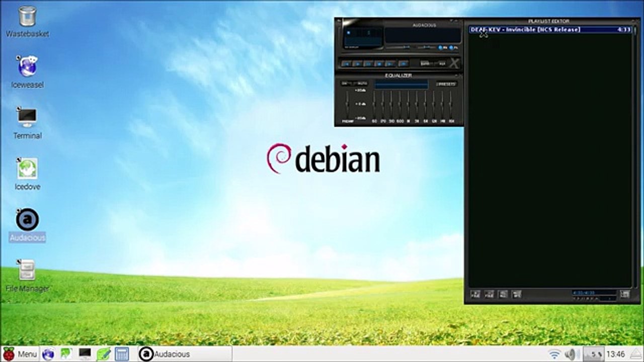Click the 6K equalizer band slider
This screenshot has height=362, width=644.
(x=426, y=105)
